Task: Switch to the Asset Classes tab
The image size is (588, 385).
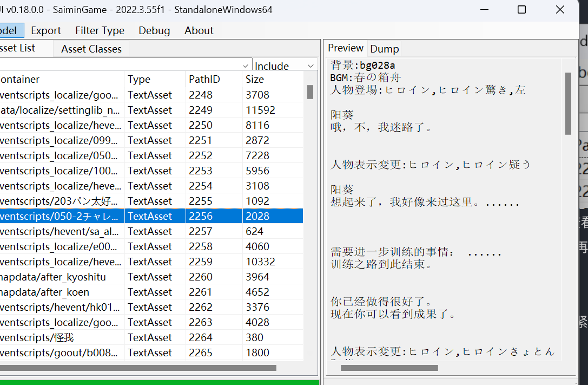Action: click(91, 49)
